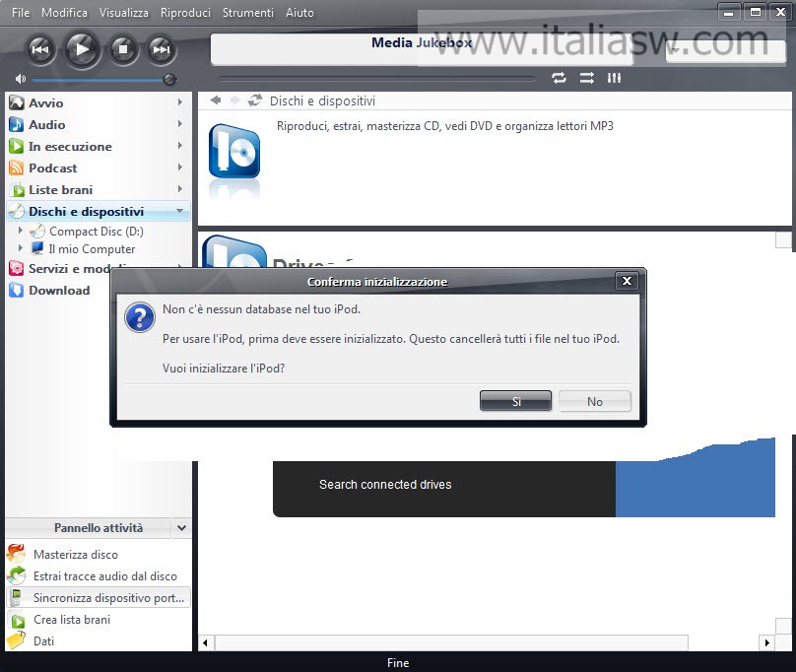
Task: Expand the Podcast submenu arrow
Action: pos(179,168)
